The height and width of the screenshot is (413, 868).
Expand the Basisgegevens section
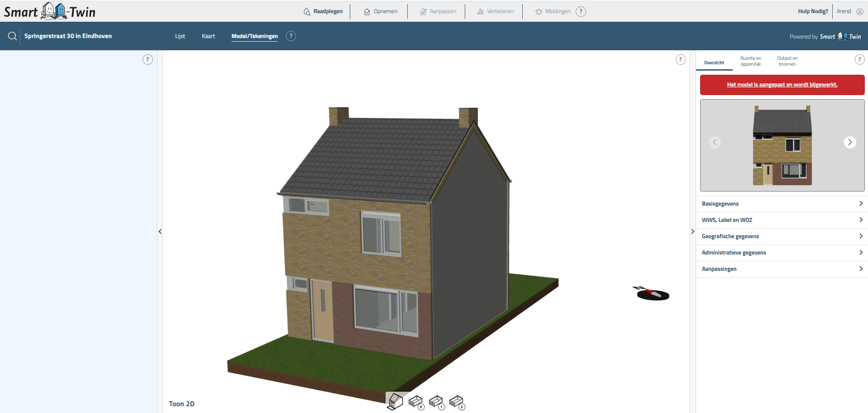(x=782, y=204)
